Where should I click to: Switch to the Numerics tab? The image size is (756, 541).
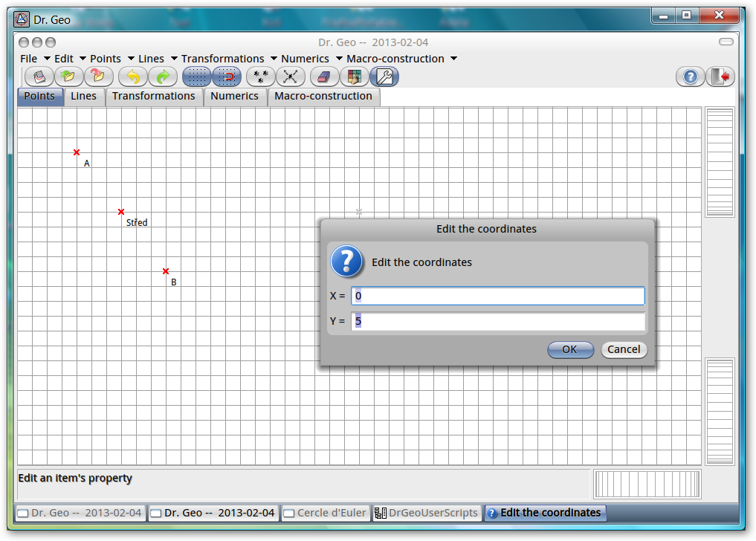coord(235,96)
